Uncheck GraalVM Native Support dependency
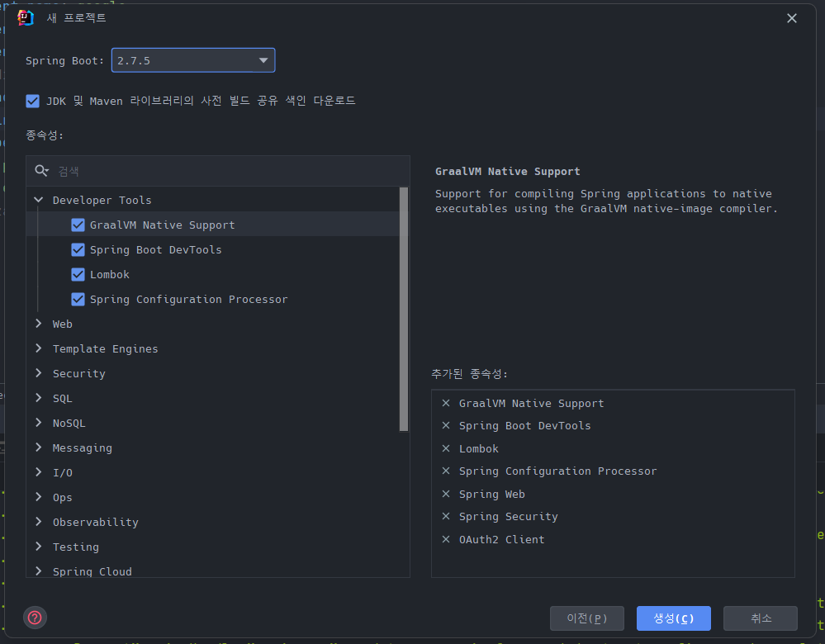Viewport: 825px width, 644px height. point(78,225)
